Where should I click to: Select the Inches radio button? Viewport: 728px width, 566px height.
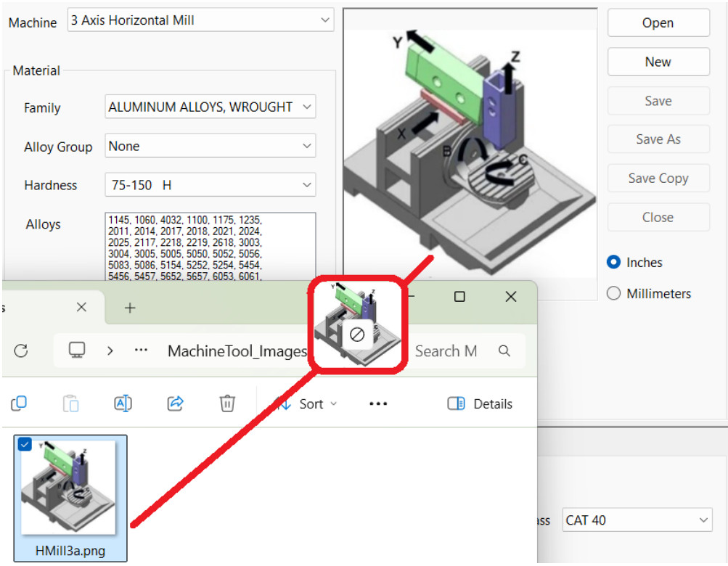tap(614, 263)
